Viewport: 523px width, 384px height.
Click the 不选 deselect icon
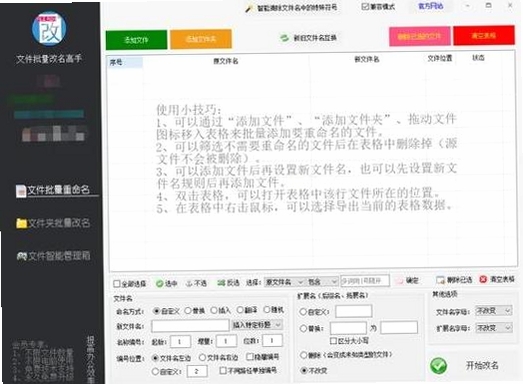[189, 283]
